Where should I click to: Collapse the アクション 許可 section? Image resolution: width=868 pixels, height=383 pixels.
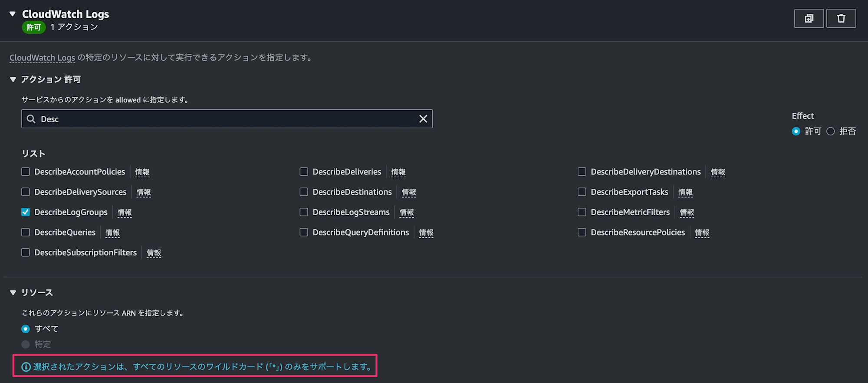(13, 79)
